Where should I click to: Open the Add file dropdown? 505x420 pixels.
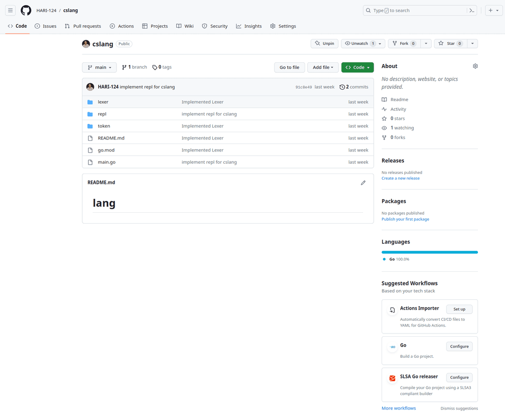point(323,67)
